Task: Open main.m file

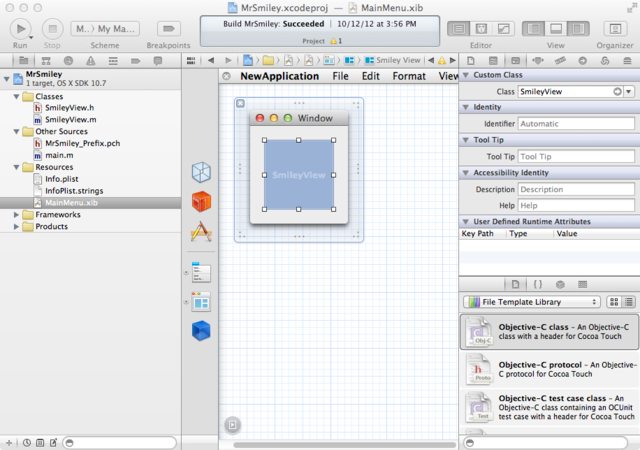Action: (59, 155)
